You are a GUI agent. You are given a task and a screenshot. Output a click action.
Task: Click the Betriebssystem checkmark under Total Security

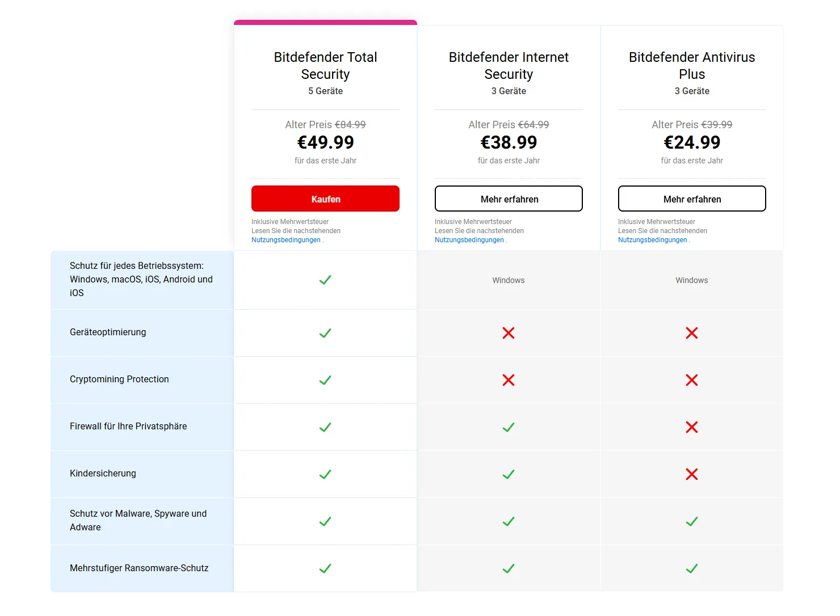click(x=325, y=280)
